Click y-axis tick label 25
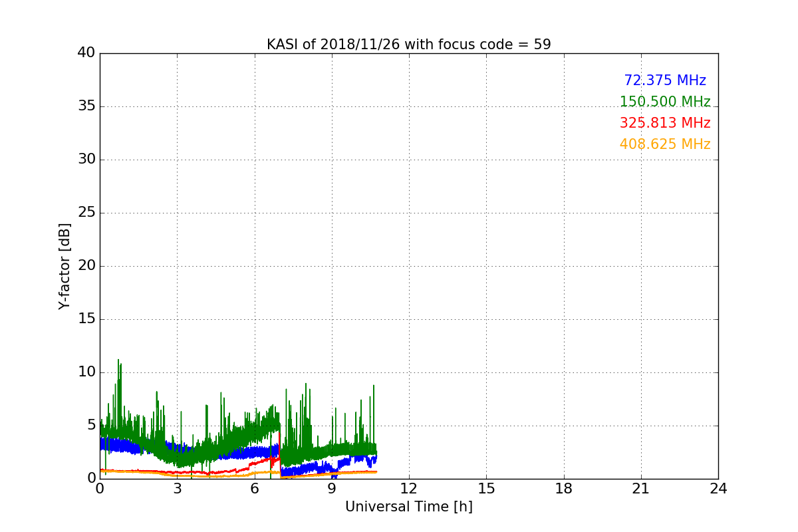The width and height of the screenshot is (798, 532). pyautogui.click(x=86, y=213)
